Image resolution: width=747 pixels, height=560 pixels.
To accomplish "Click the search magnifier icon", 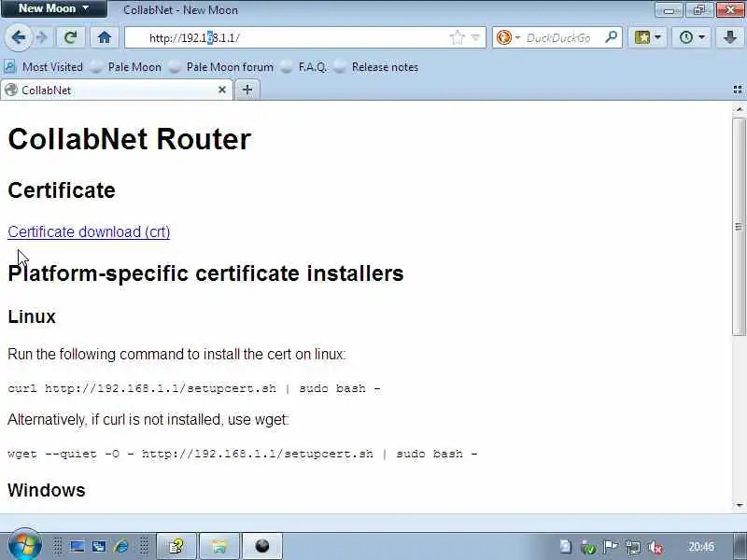I will tap(612, 37).
